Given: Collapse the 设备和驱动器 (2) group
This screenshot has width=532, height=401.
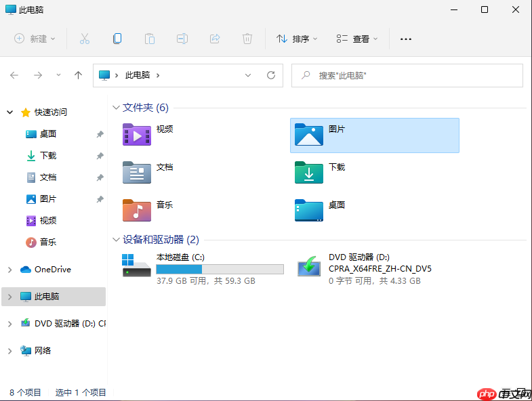Looking at the screenshot, I should [x=116, y=240].
